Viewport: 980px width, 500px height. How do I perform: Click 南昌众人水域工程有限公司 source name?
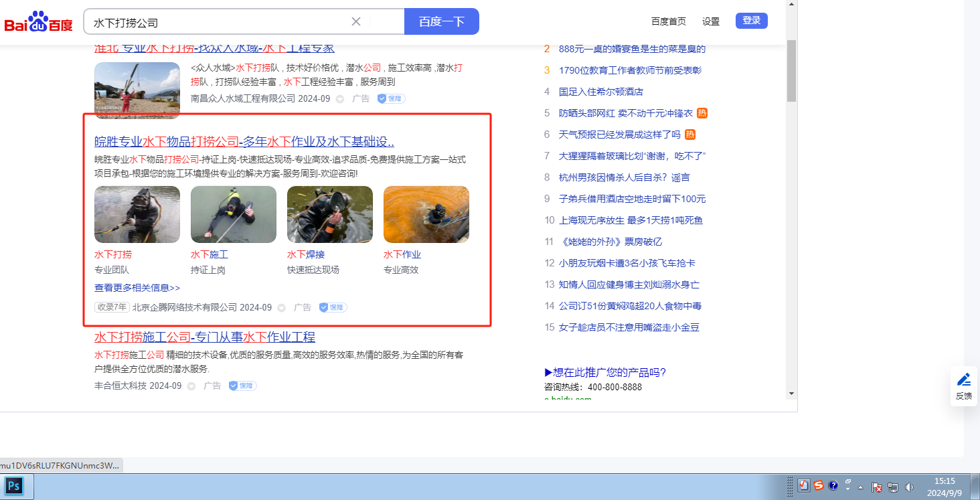(243, 98)
